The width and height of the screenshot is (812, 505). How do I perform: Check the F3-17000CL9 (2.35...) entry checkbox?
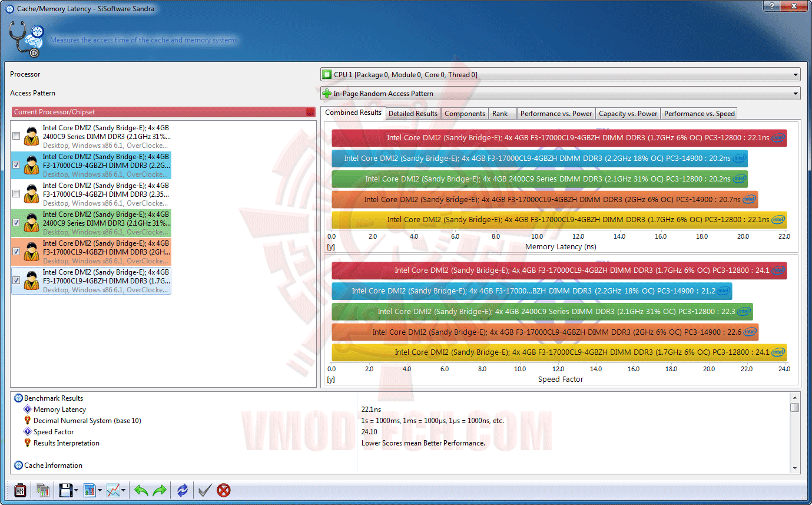[x=16, y=194]
